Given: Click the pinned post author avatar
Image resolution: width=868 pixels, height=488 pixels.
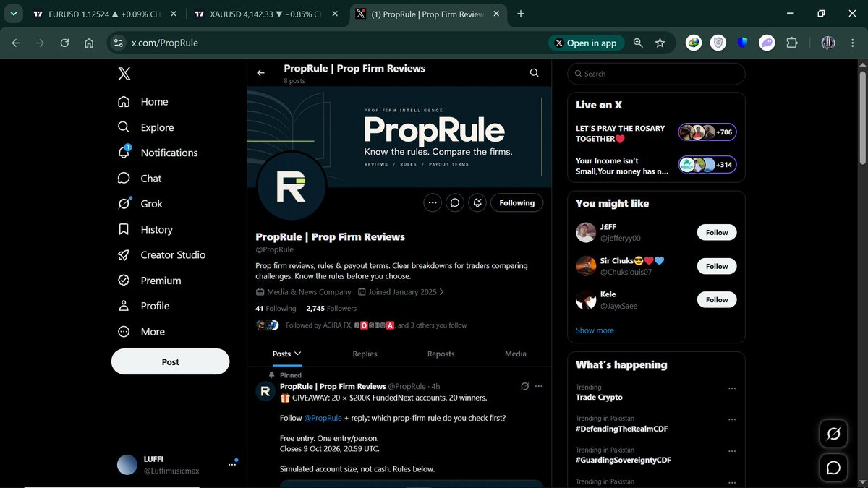Looking at the screenshot, I should [x=265, y=392].
